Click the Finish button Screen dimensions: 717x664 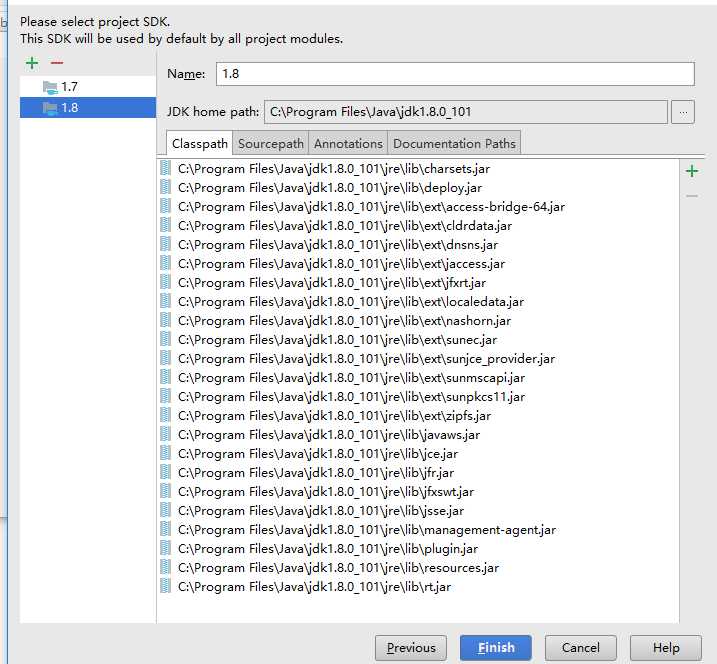pyautogui.click(x=496, y=648)
